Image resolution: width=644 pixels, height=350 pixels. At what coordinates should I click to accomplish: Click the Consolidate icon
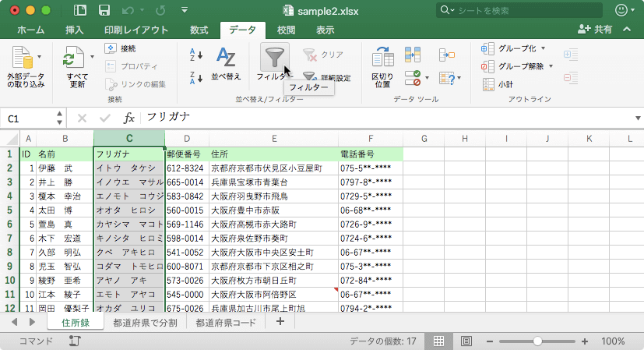point(447,55)
